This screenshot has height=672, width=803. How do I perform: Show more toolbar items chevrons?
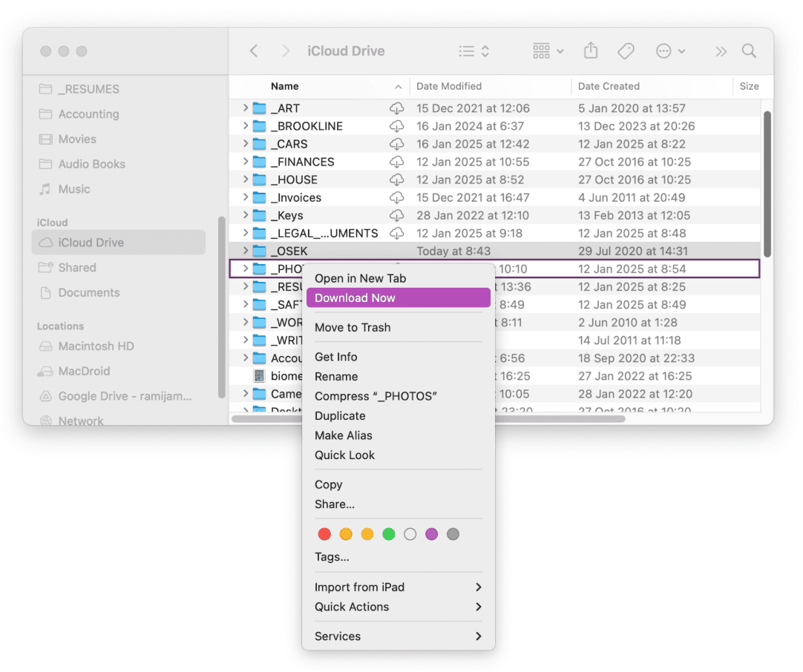pos(721,51)
